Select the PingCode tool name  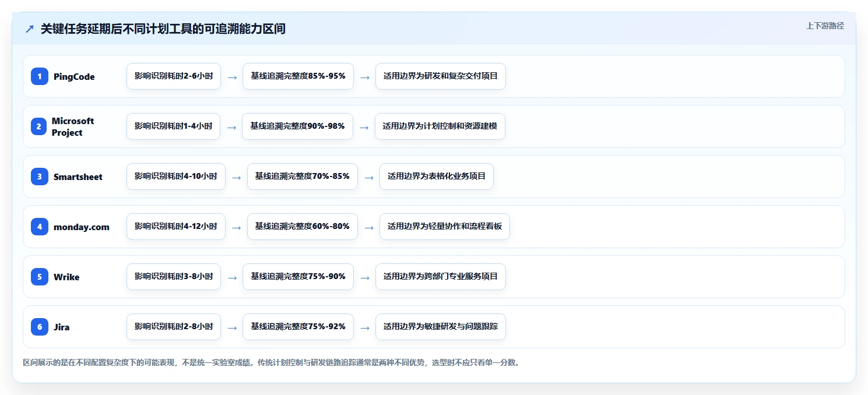coord(74,77)
